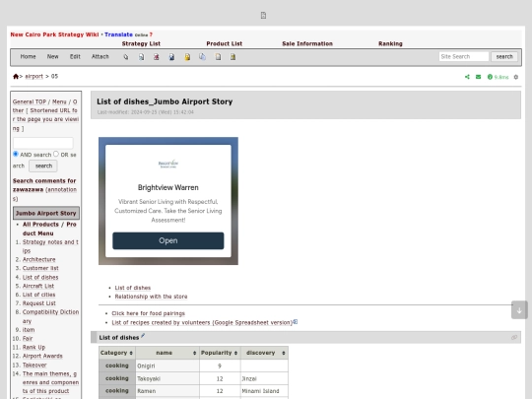Select the OR search radio button
Viewport: 532px width, 399px height.
(x=56, y=154)
